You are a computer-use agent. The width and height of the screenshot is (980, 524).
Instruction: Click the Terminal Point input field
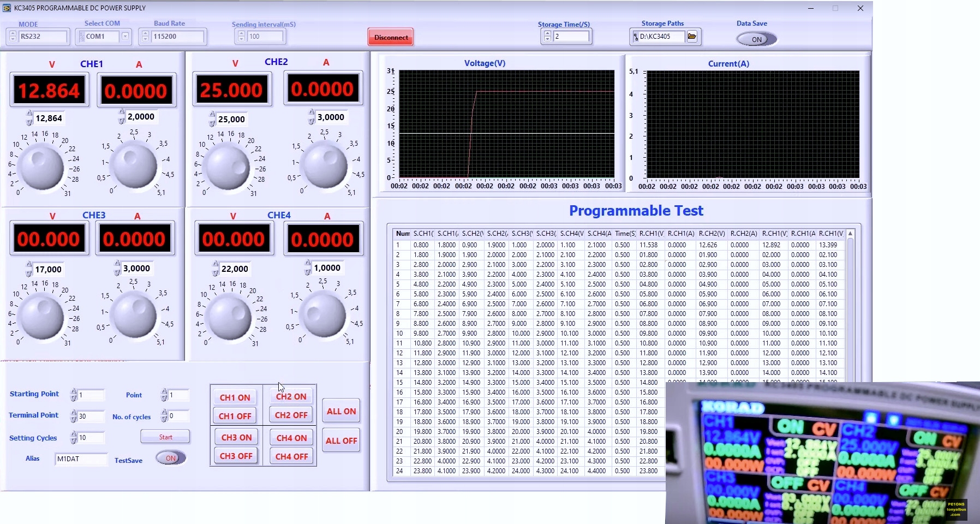(91, 416)
